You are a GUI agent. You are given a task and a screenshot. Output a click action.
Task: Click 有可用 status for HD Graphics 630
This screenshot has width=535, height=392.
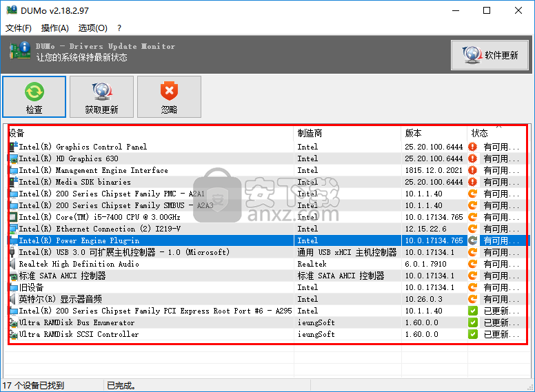click(501, 158)
